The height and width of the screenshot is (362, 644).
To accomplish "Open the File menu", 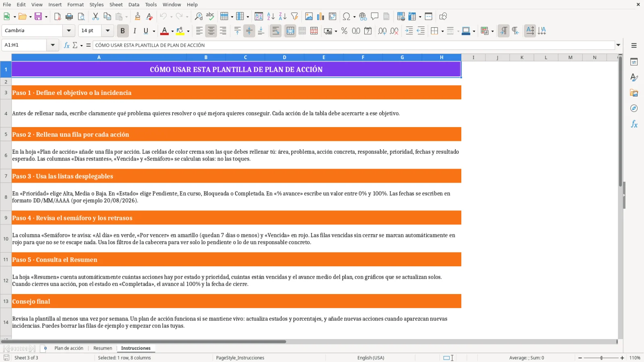I will point(7,4).
